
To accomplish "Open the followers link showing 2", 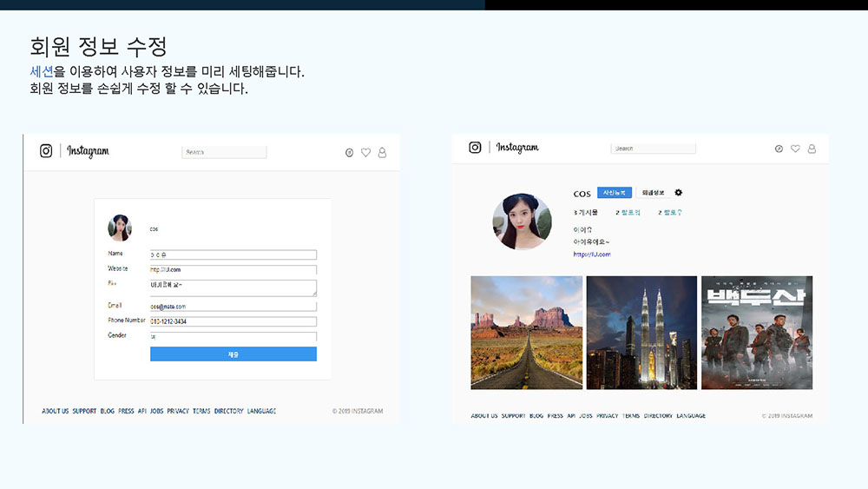I will coord(628,212).
